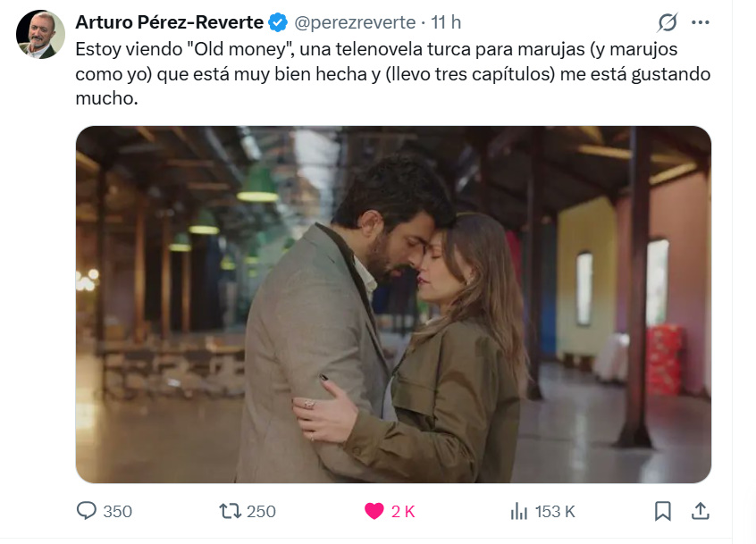Open the view analytics bar chart icon
Screen dimensions: 756x544
tap(518, 511)
